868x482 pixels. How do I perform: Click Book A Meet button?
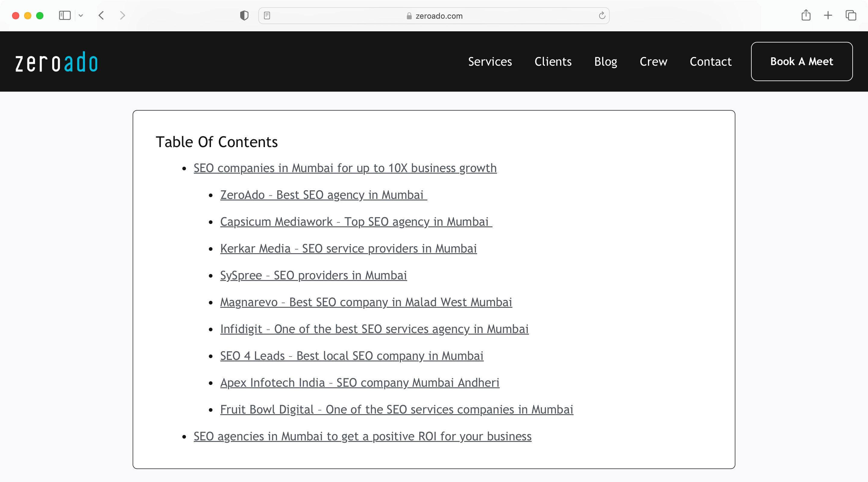pyautogui.click(x=802, y=62)
